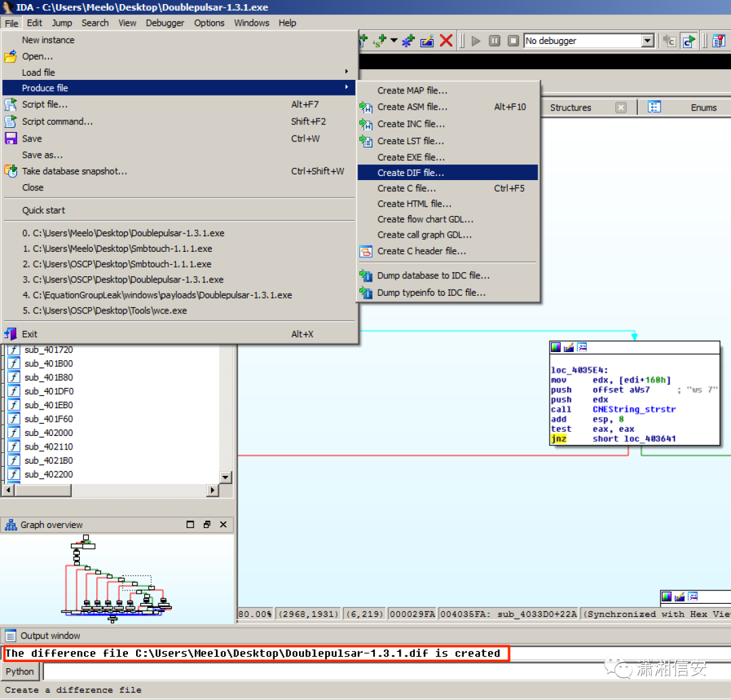Maximize the Graph overview panel
This screenshot has width=731, height=700.
point(190,525)
